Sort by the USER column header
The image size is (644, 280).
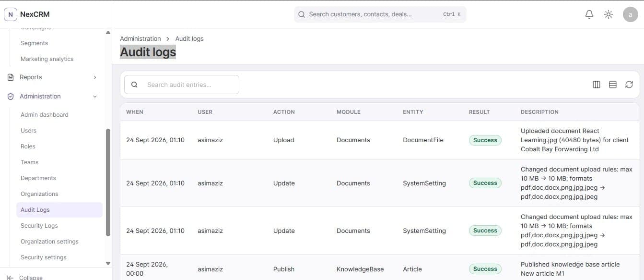[205, 112]
